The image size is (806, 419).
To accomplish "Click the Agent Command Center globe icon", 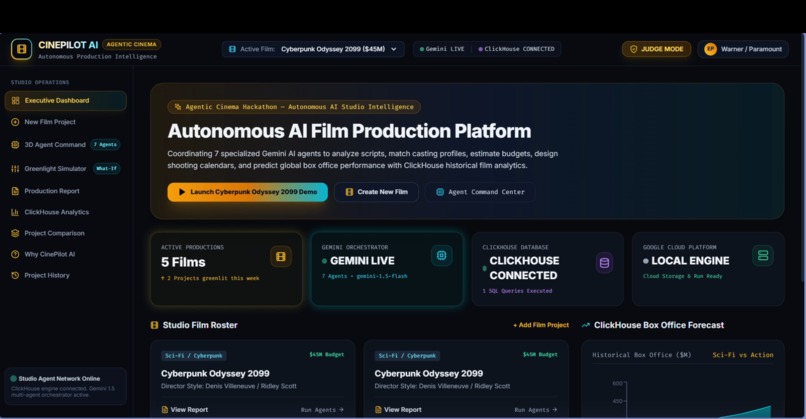I will click(x=440, y=192).
